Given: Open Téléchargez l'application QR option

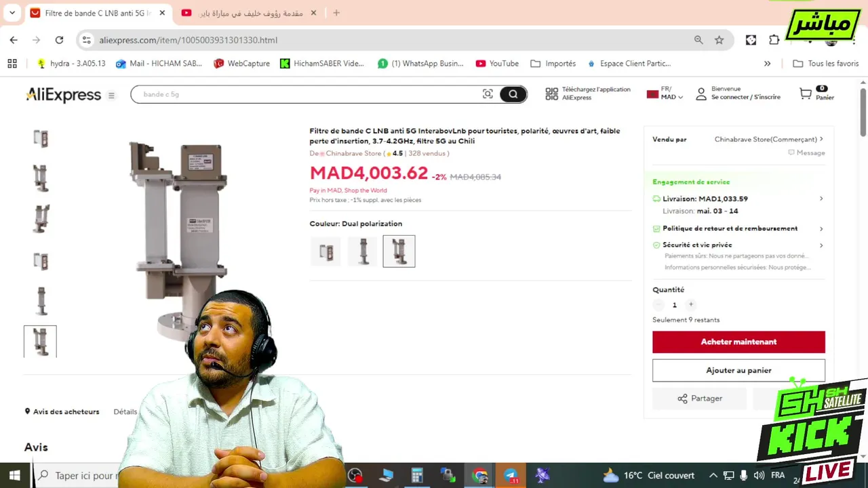Looking at the screenshot, I should [588, 94].
